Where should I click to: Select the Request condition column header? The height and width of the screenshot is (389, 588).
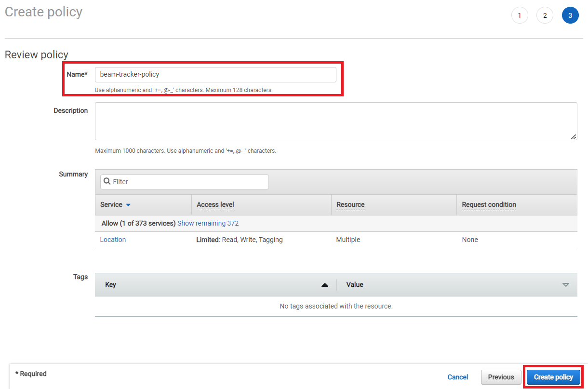point(488,204)
